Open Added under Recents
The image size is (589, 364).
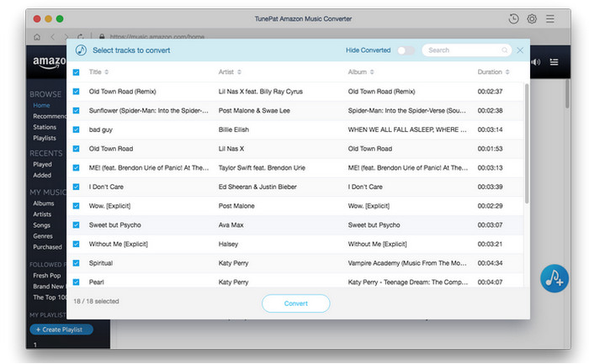[x=42, y=175]
